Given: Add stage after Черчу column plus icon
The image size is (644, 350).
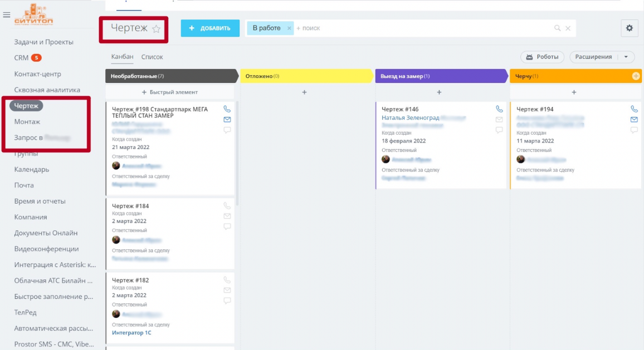Looking at the screenshot, I should 636,76.
